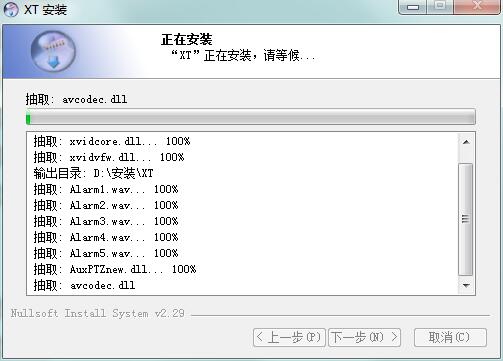This screenshot has width=503, height=361.
Task: Click the XT installer title bar icon
Action: pos(10,9)
